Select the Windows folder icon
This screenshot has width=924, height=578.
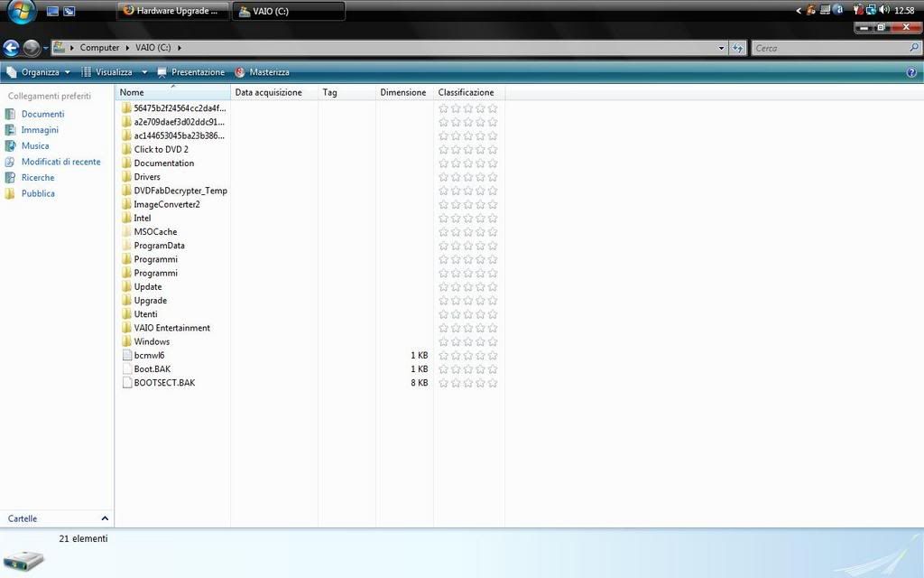click(126, 340)
